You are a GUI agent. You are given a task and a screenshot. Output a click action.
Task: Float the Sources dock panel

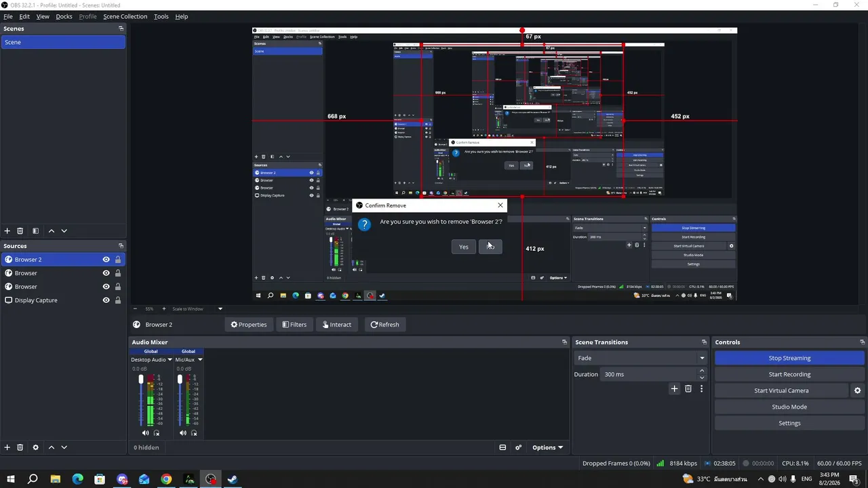coord(121,246)
